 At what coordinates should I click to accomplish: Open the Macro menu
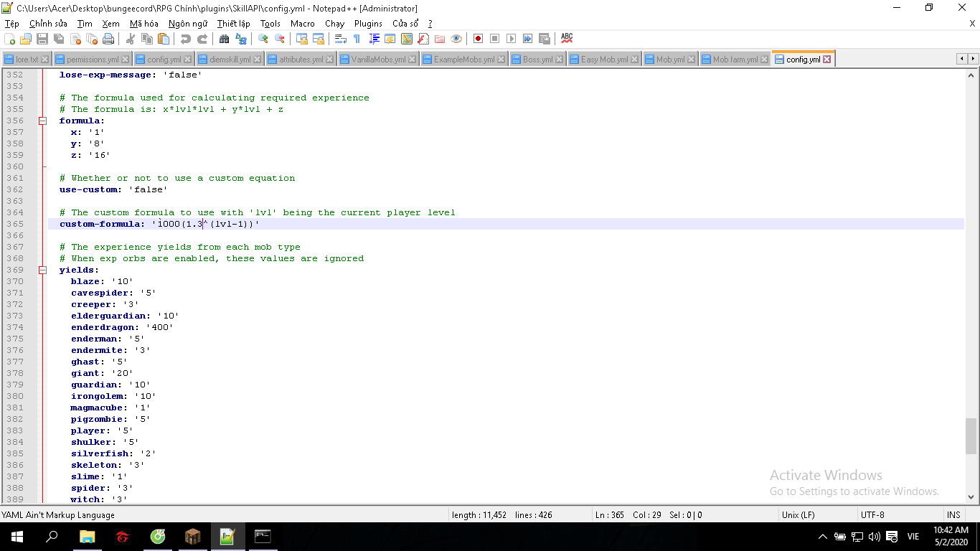click(x=302, y=24)
